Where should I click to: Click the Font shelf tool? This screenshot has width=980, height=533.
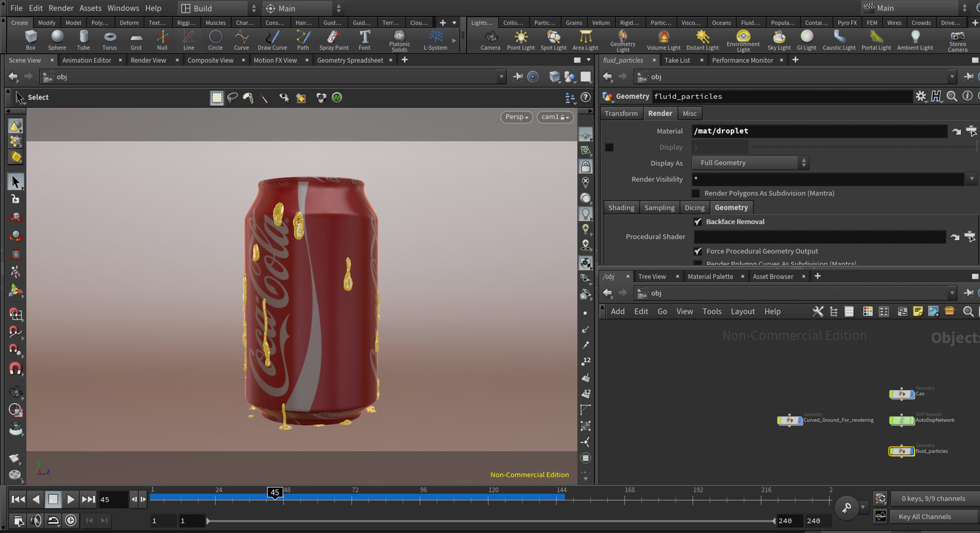coord(364,40)
